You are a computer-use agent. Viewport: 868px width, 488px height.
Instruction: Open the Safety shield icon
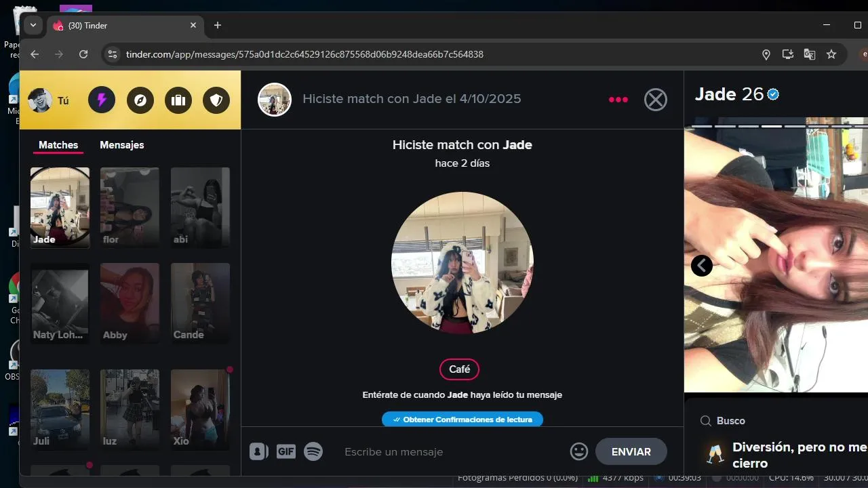coord(216,100)
